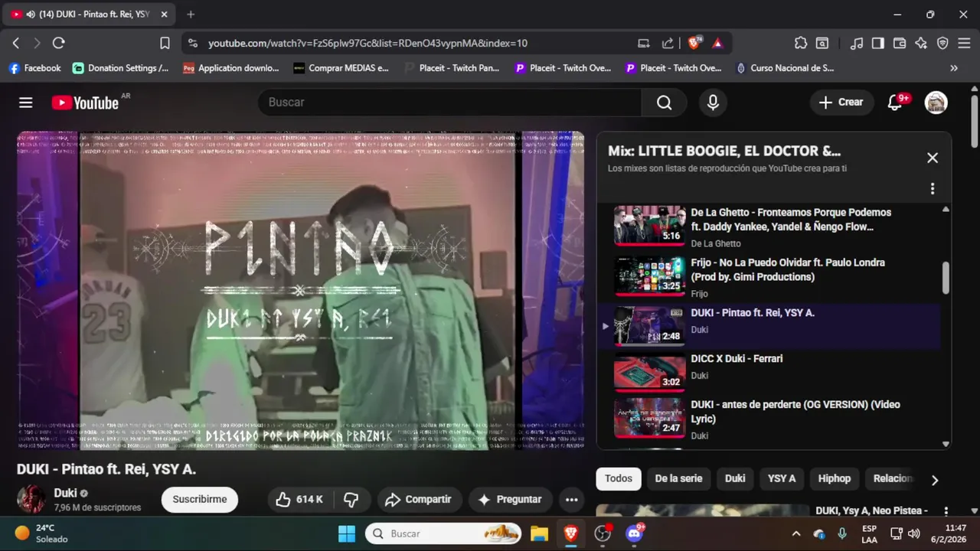980x551 pixels.
Task: Click the Compartir share button
Action: (419, 500)
